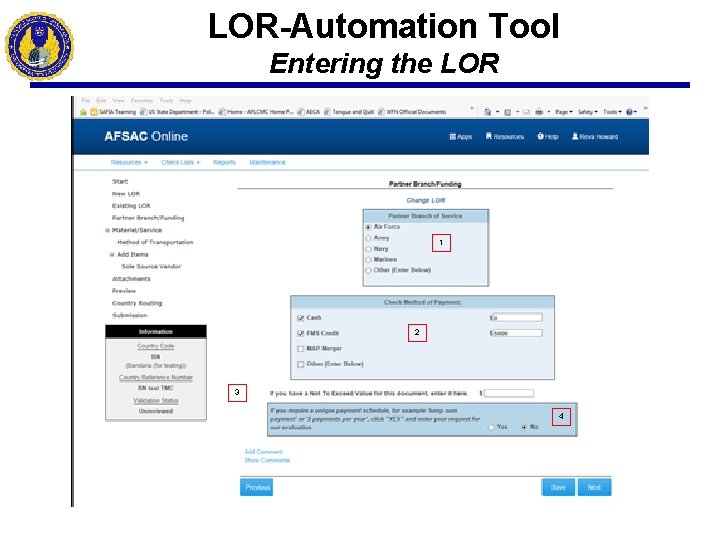Open the Print icon dropdown arrow
720x540 pixels.
click(x=549, y=112)
